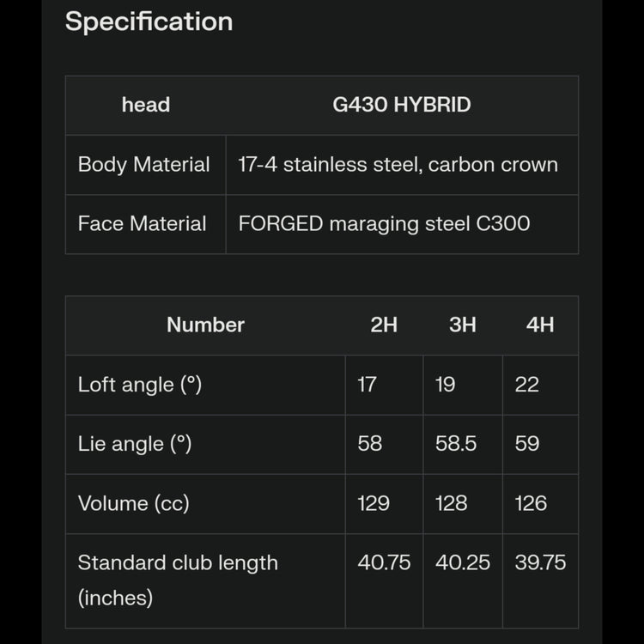The height and width of the screenshot is (644, 644).
Task: Select the G430 HYBRID header text
Action: [x=401, y=105]
